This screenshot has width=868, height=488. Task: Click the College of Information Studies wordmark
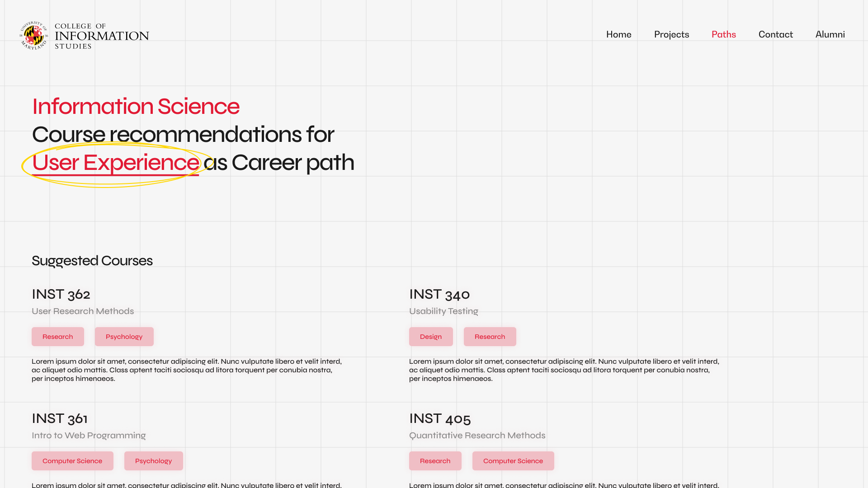coord(101,36)
